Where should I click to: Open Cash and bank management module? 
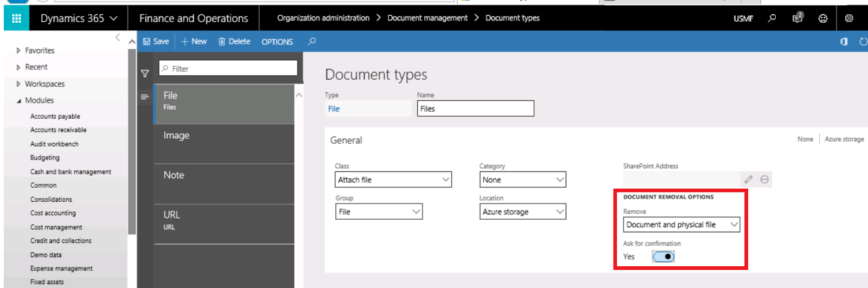(71, 172)
